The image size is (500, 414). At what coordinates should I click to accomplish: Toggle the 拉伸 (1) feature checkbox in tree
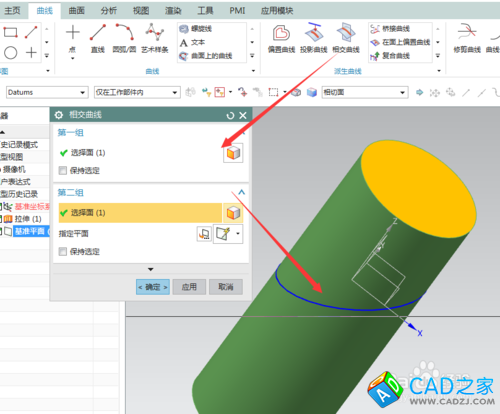[1, 219]
